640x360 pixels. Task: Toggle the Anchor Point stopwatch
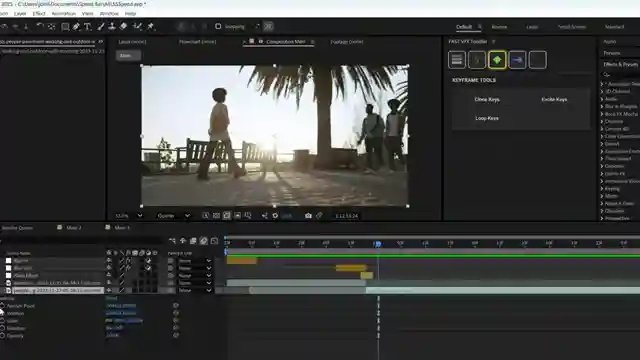point(2,306)
